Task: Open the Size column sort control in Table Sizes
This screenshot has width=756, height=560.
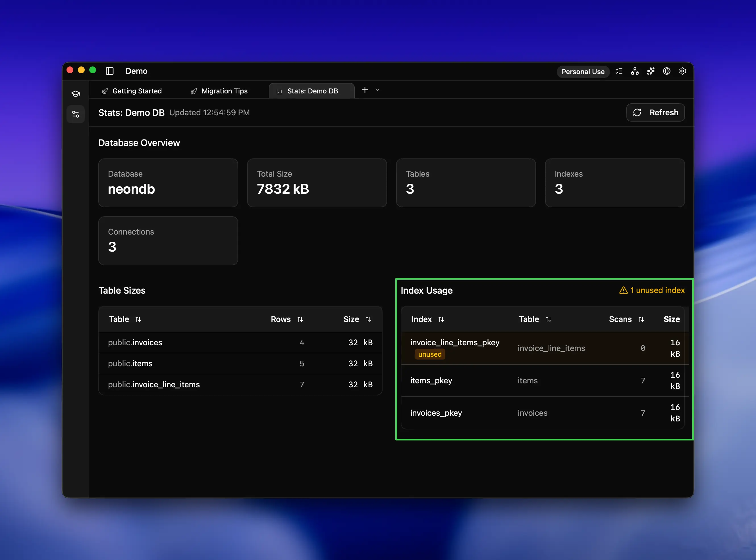Action: [x=369, y=319]
